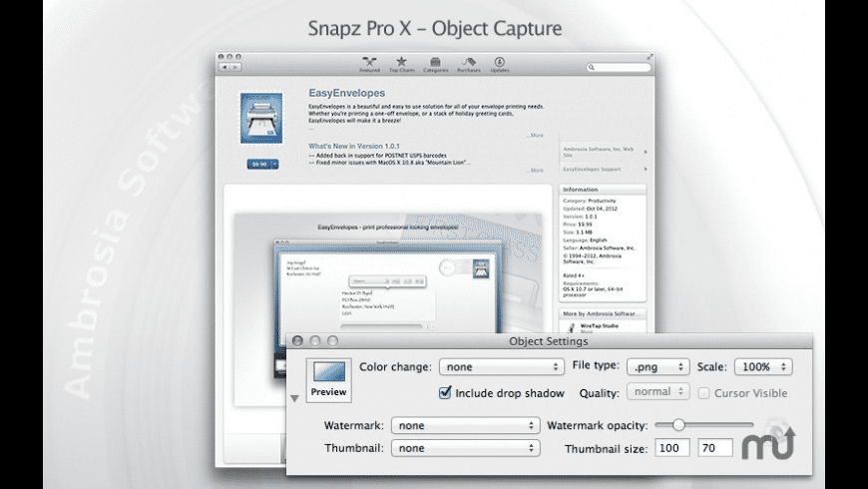Click the Watermark opacity slider
Image resolution: width=868 pixels, height=489 pixels.
(x=704, y=425)
